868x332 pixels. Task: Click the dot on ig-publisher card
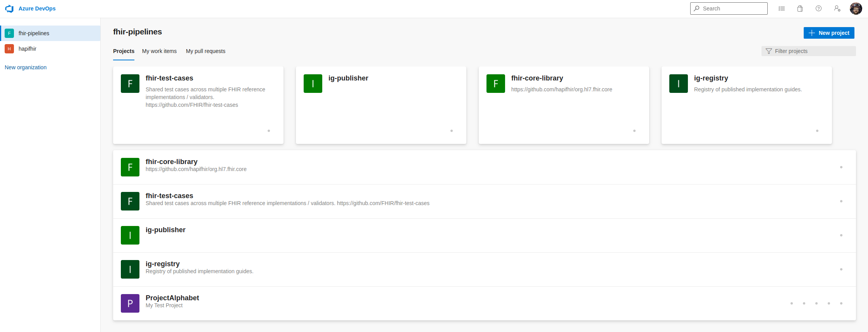point(452,131)
